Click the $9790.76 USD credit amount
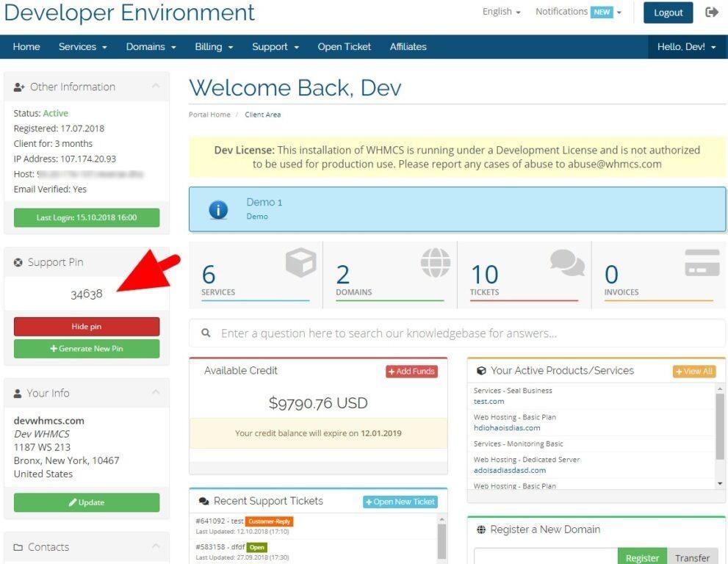This screenshot has height=564, width=728. [x=318, y=403]
